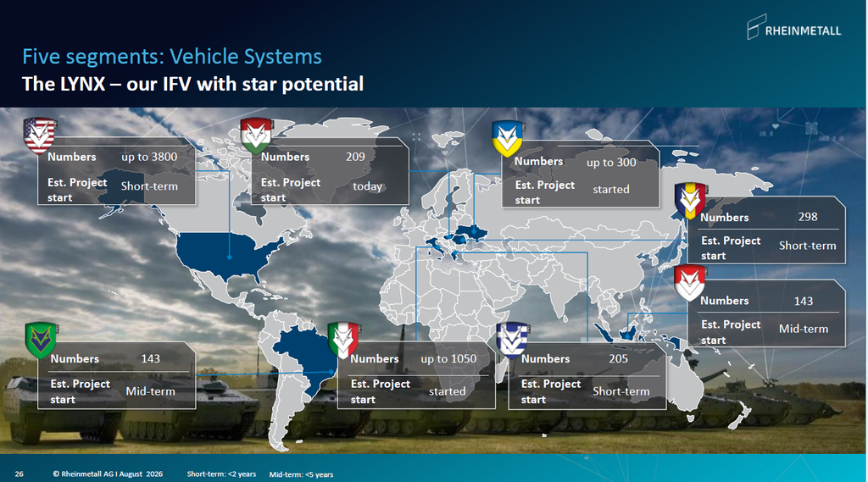The width and height of the screenshot is (868, 482).
Task: Click the Rheinmetall logo
Action: [x=793, y=28]
